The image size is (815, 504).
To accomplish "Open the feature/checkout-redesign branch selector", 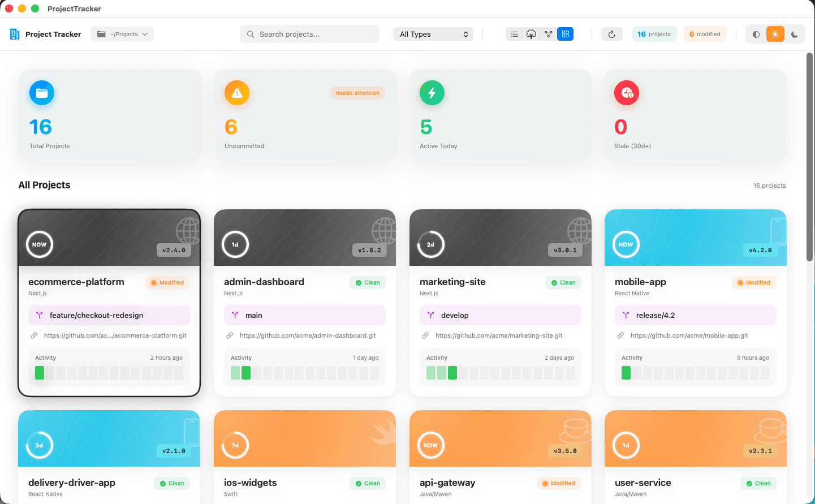I will click(109, 315).
